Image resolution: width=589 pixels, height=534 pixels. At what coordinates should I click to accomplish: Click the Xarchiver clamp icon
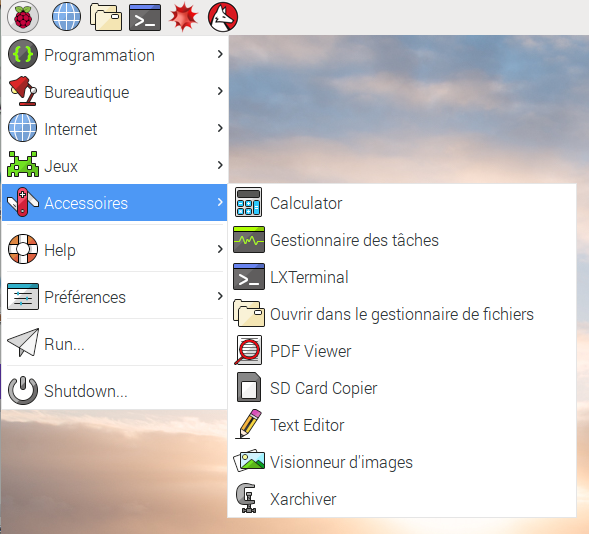(247, 498)
